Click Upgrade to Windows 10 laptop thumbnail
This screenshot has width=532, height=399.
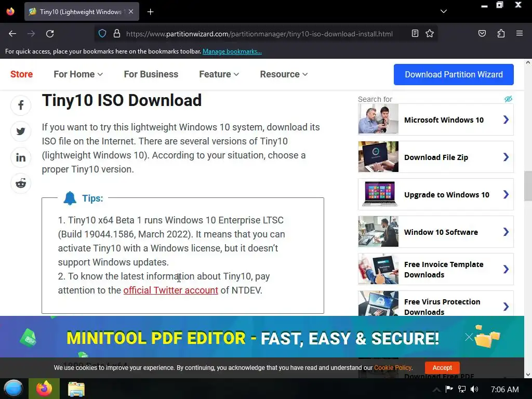click(x=378, y=194)
